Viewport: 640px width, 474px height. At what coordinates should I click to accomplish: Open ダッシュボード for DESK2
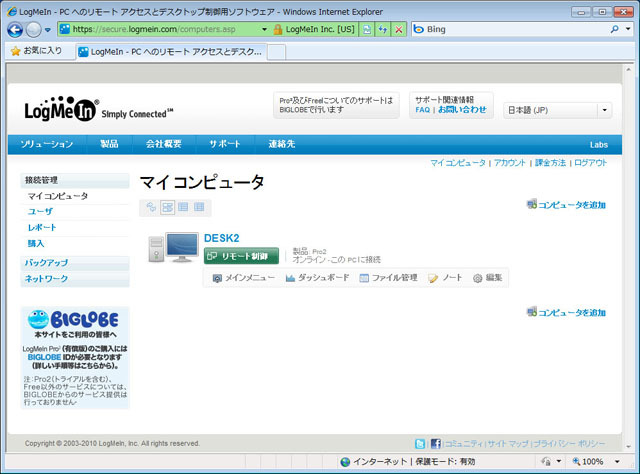pos(318,278)
